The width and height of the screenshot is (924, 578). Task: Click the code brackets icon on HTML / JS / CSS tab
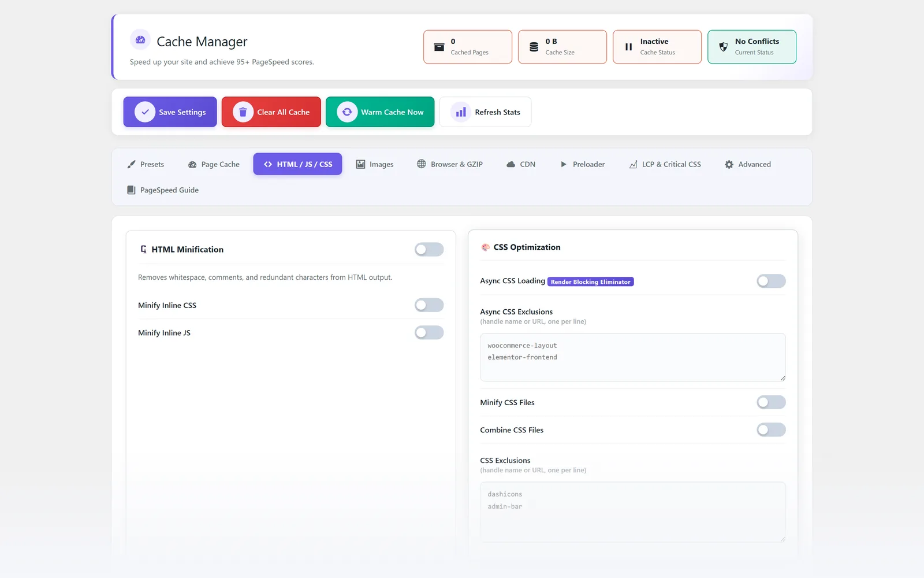click(268, 164)
